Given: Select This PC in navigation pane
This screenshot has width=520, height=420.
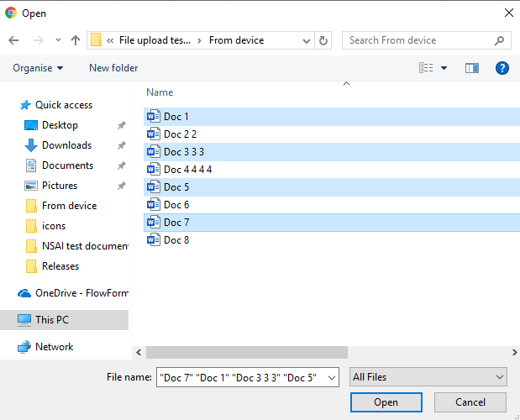Looking at the screenshot, I should (x=52, y=320).
